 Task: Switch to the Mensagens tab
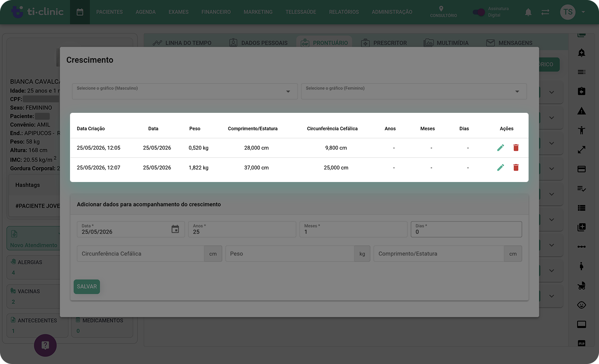coord(509,43)
